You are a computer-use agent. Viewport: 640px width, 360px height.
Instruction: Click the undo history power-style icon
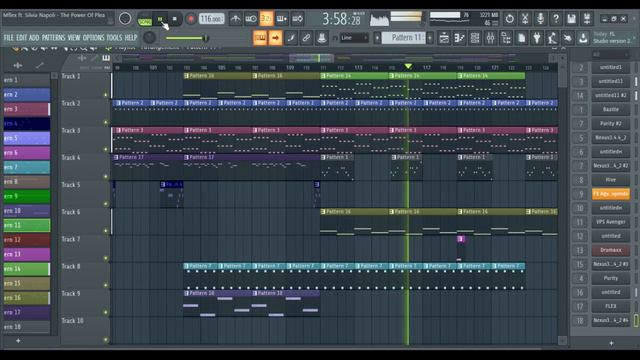[x=509, y=19]
